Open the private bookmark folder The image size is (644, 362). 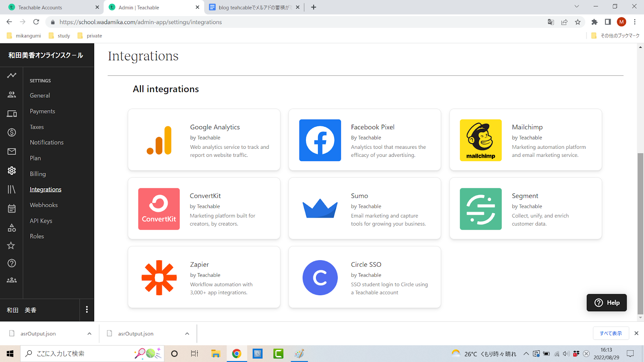click(89, 36)
